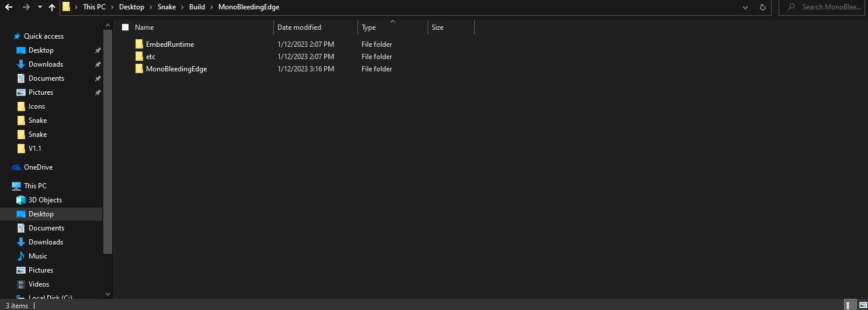868x310 pixels.
Task: Click the pin icon beside Documents
Action: tap(98, 78)
